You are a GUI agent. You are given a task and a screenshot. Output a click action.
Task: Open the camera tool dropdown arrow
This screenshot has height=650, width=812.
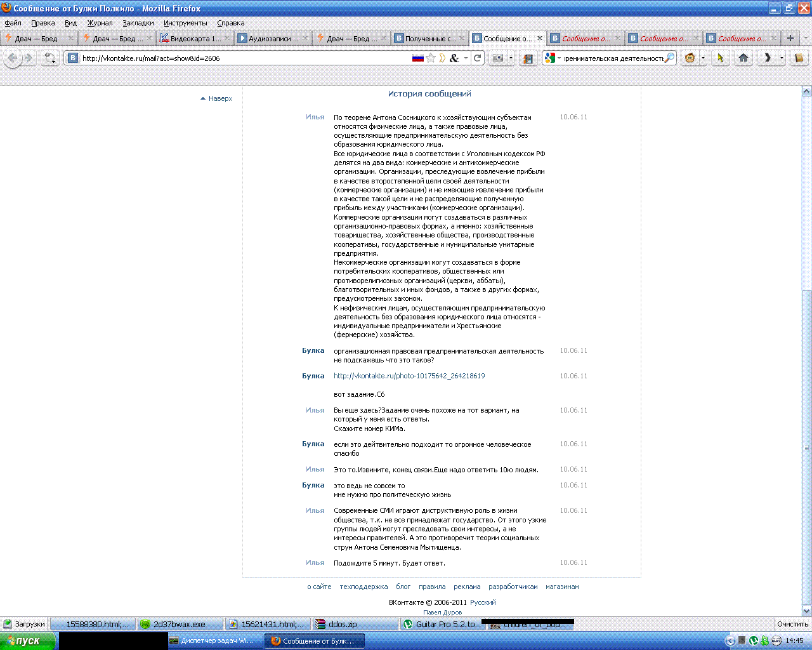coord(511,58)
